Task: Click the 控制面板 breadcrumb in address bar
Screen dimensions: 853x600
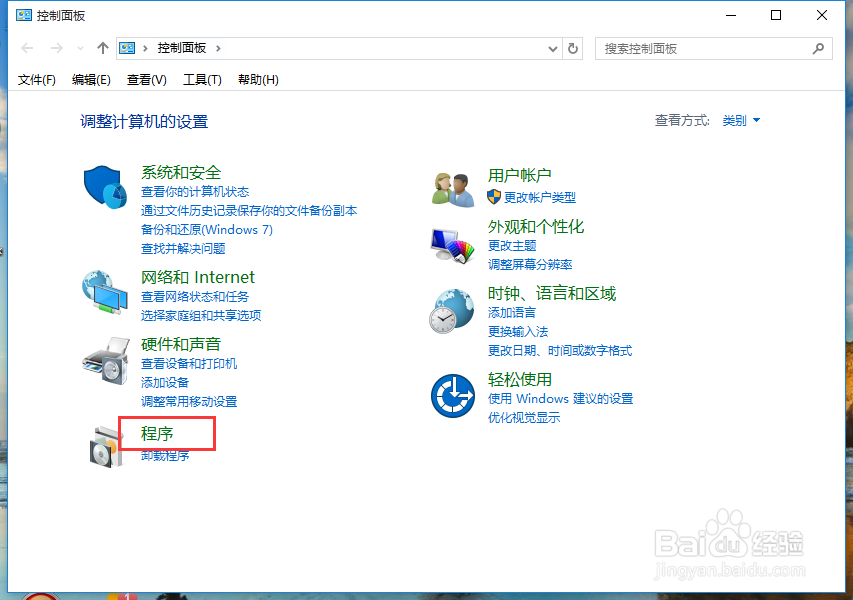Action: coord(182,48)
